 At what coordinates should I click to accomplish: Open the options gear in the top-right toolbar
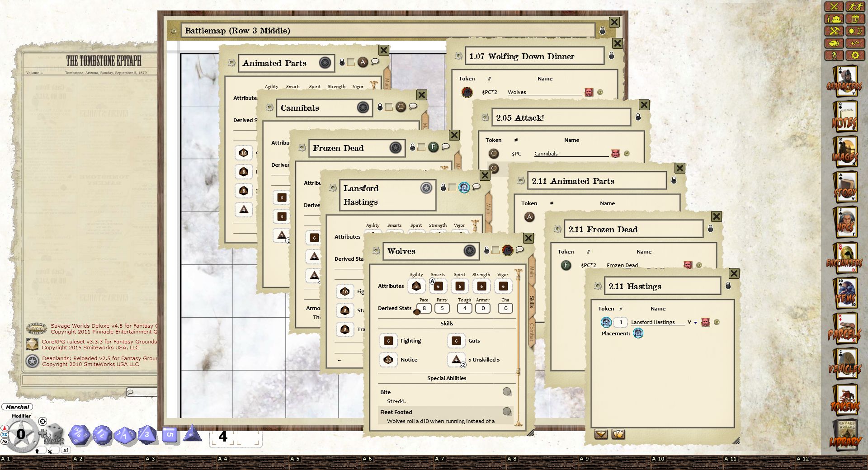tap(855, 55)
